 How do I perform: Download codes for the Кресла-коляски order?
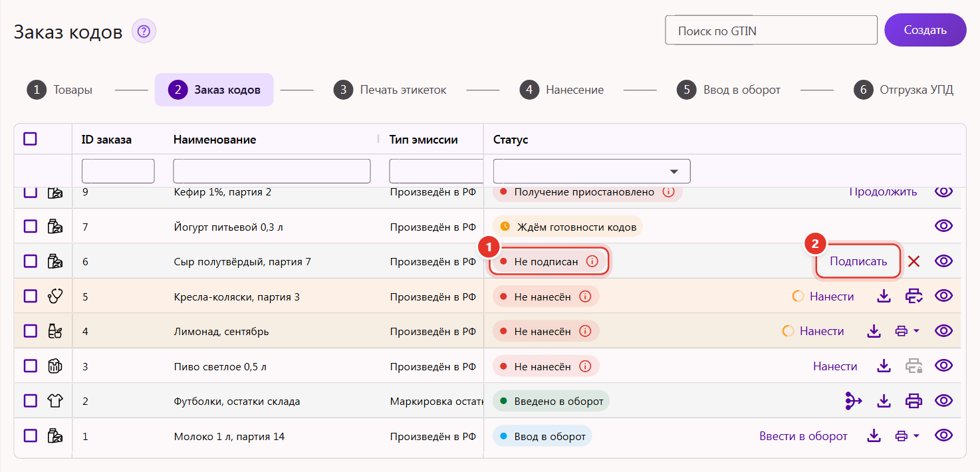point(884,296)
